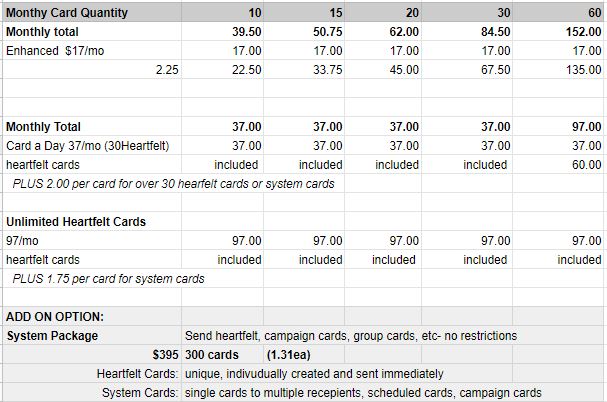Select the 135.00 cell under 60 cards
Screen dimensions: 607x402
click(559, 69)
